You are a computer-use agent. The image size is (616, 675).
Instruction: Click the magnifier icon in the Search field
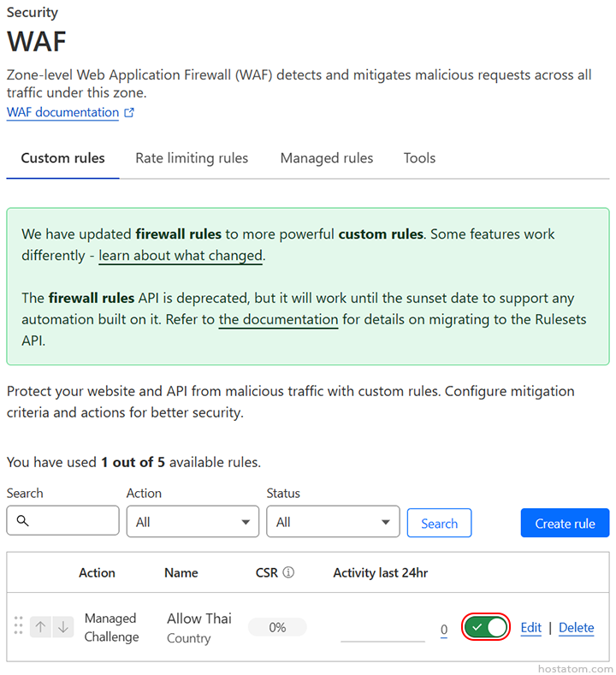coord(23,521)
